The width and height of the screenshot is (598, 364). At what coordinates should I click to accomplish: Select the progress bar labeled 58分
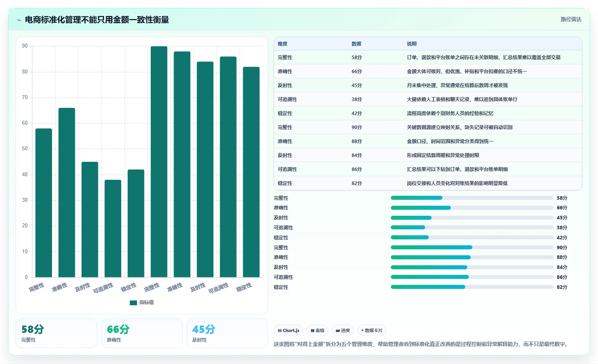[x=472, y=198]
